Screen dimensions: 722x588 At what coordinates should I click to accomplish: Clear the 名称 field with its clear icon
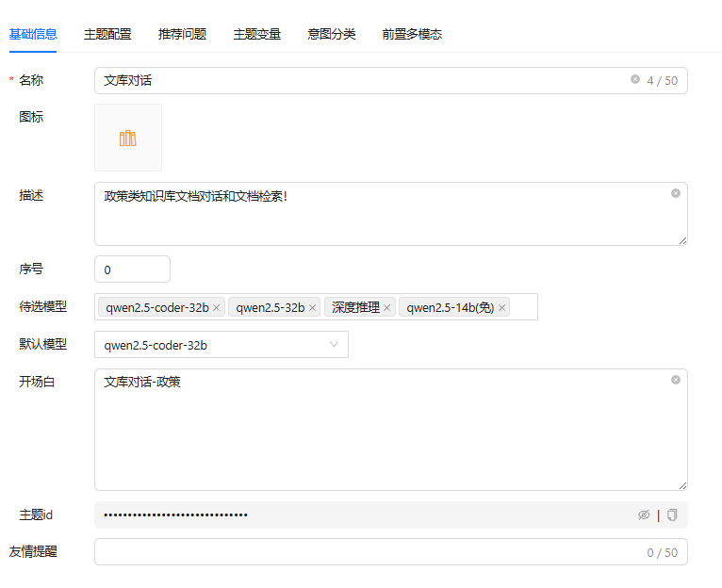coord(635,80)
